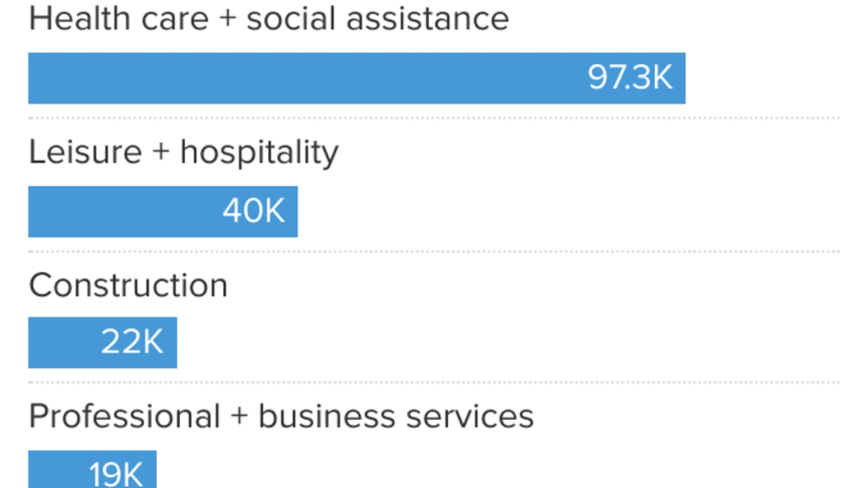Click the Leisure + hospitality label
Viewport: 868px width, 488px height.
point(183,152)
